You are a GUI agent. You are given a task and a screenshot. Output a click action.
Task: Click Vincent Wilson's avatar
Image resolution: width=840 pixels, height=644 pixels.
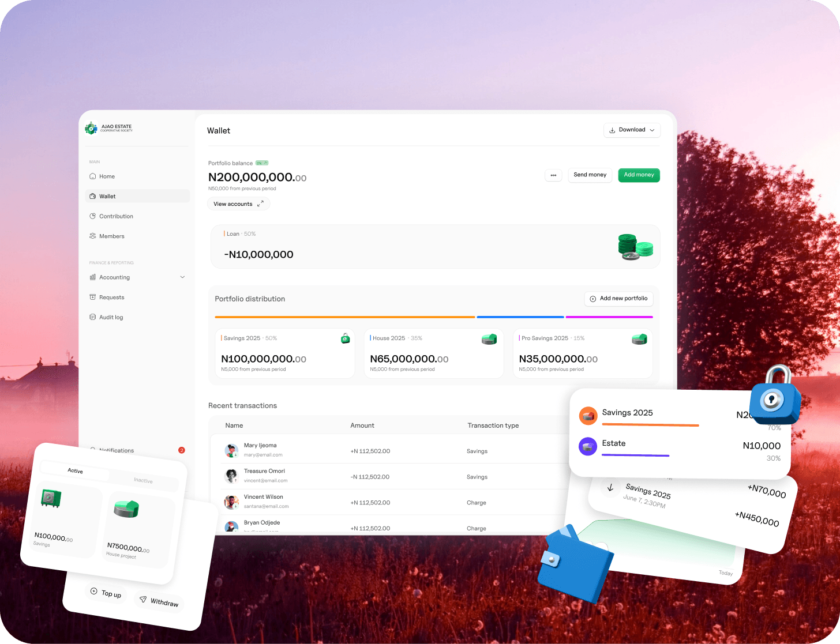click(x=231, y=502)
